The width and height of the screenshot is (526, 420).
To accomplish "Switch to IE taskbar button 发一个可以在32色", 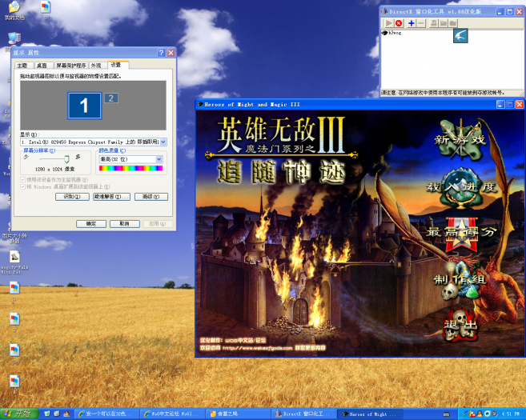I will click(106, 414).
